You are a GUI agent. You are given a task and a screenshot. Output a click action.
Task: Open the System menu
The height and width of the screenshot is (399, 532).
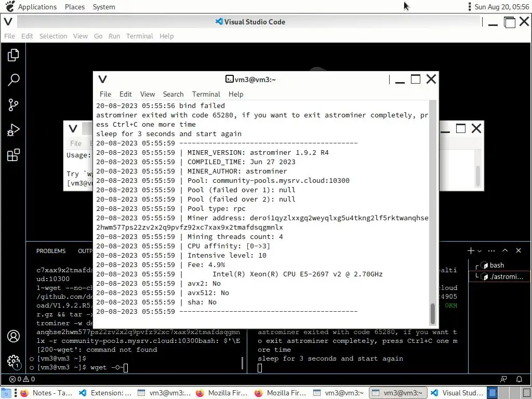[104, 7]
